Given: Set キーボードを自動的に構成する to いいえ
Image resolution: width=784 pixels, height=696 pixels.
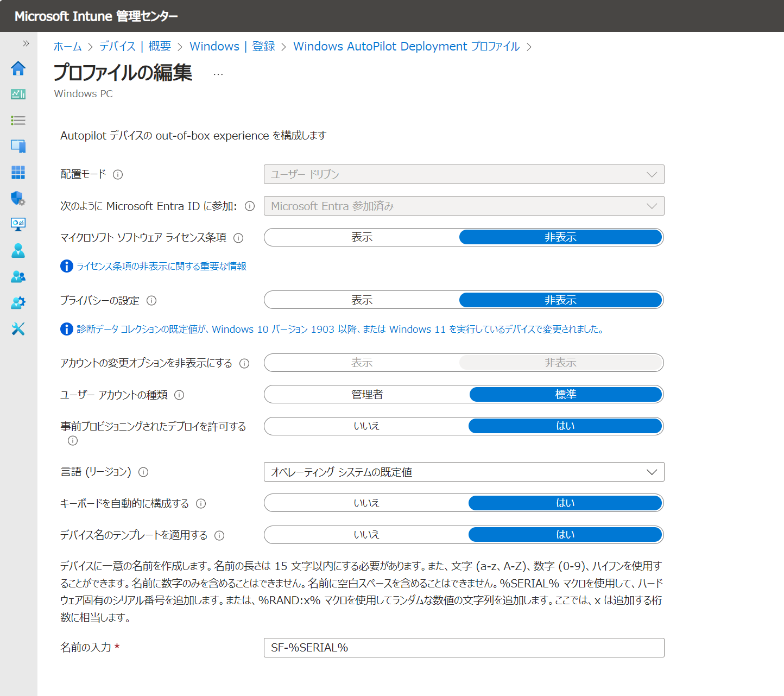Looking at the screenshot, I should [366, 503].
